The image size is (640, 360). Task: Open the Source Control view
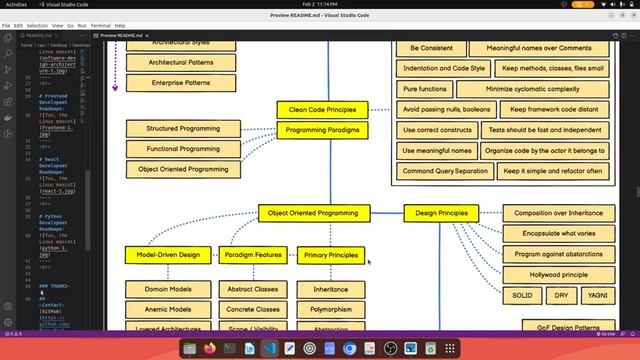tap(8, 69)
